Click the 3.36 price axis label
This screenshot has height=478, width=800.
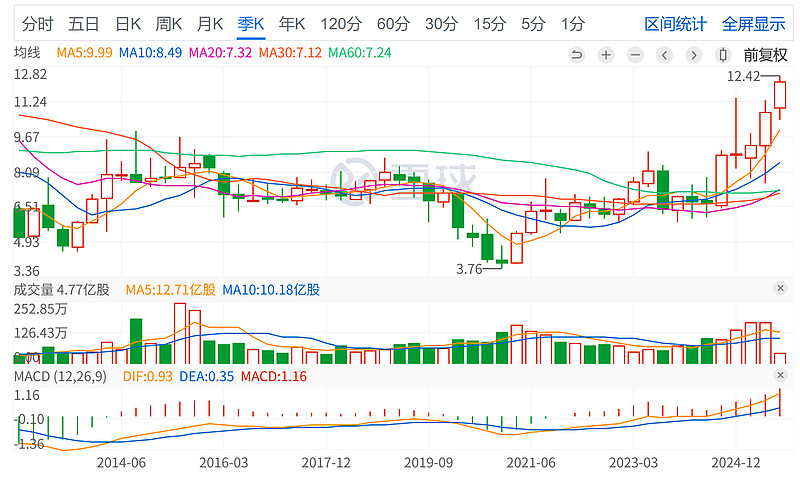[27, 271]
